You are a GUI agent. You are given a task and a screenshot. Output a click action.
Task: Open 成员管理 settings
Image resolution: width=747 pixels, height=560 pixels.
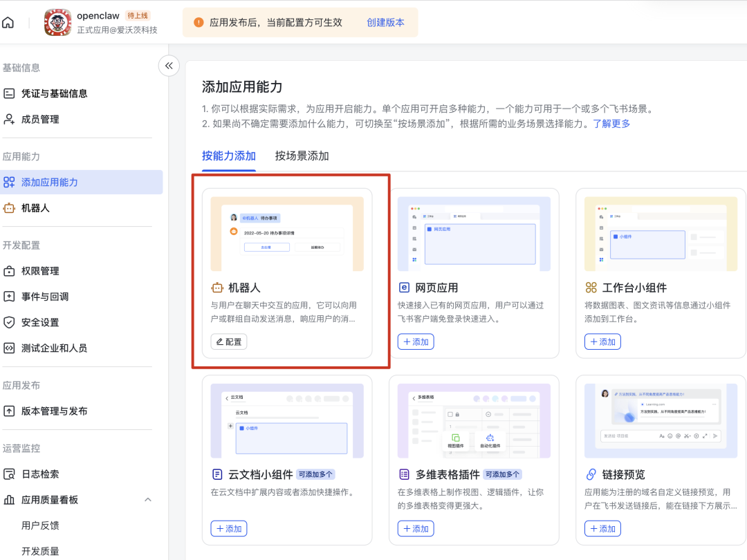point(44,119)
